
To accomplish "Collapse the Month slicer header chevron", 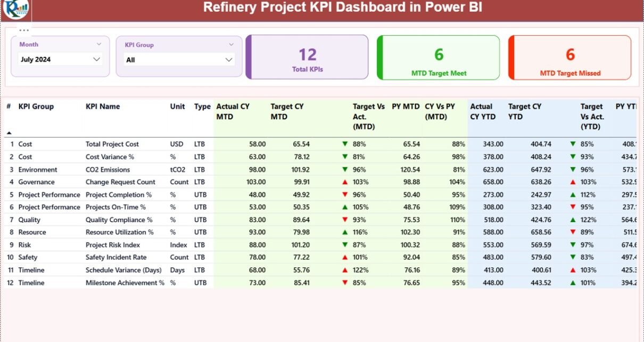I will tap(99, 45).
